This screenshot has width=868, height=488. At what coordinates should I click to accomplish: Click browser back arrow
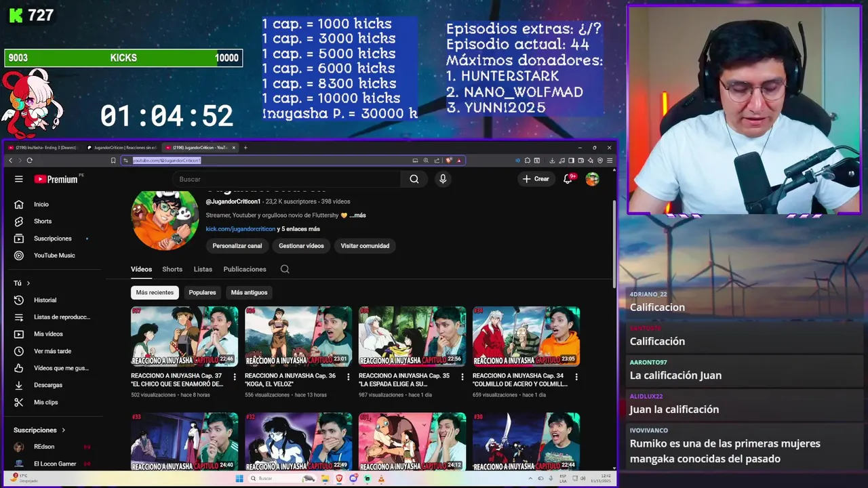click(10, 160)
